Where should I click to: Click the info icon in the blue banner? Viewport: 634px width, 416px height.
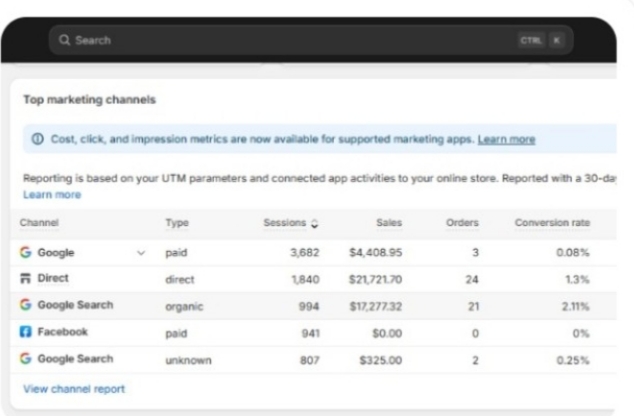pyautogui.click(x=38, y=139)
